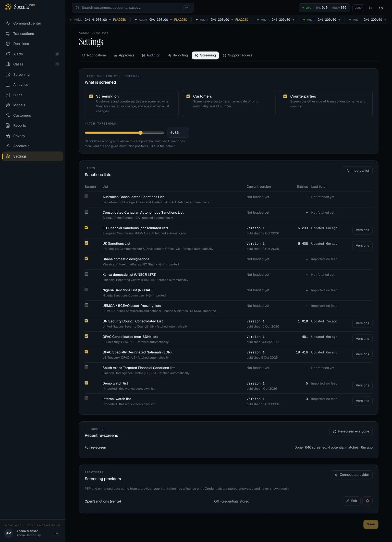Click Connect a provider button
The height and width of the screenshot is (542, 392).
tap(352, 475)
